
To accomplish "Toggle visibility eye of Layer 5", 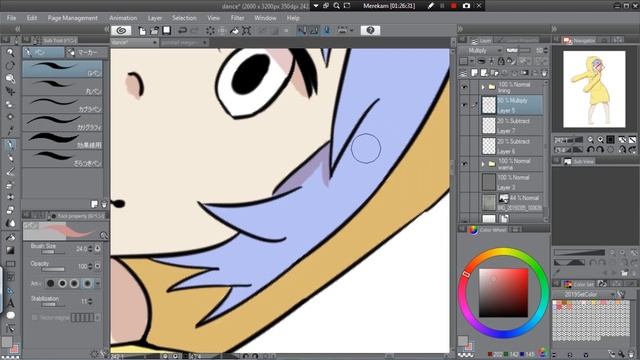I will point(464,105).
